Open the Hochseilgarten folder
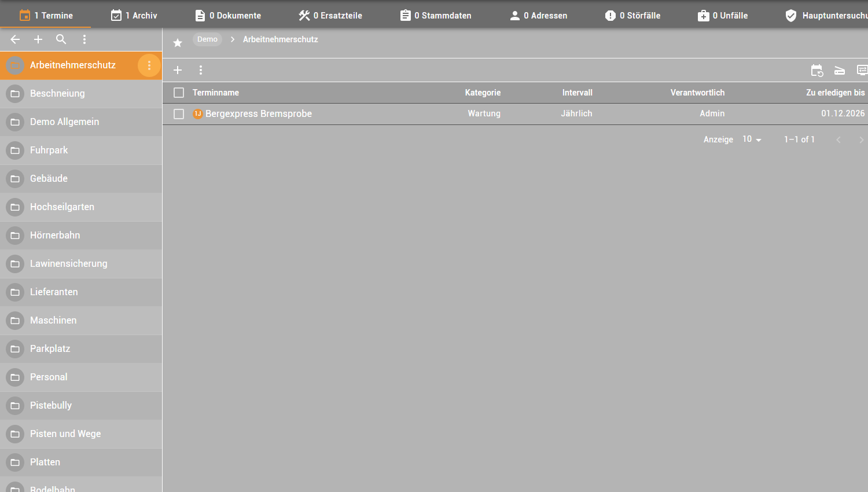 pos(81,207)
